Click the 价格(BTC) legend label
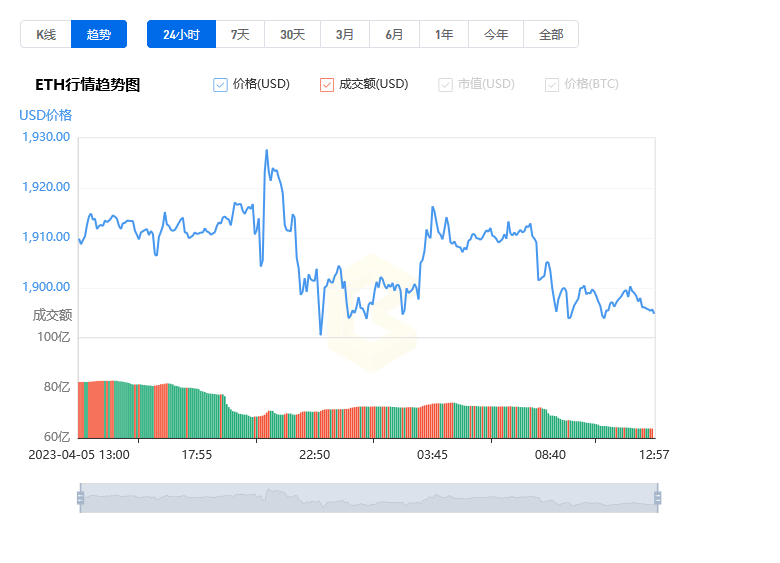 coord(591,84)
